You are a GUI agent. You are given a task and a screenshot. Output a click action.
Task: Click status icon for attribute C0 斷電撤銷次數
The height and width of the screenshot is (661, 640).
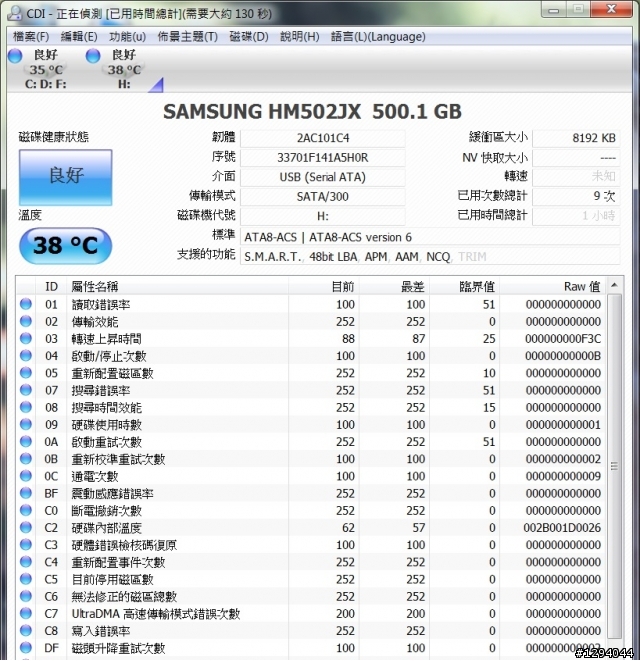pyautogui.click(x=26, y=511)
